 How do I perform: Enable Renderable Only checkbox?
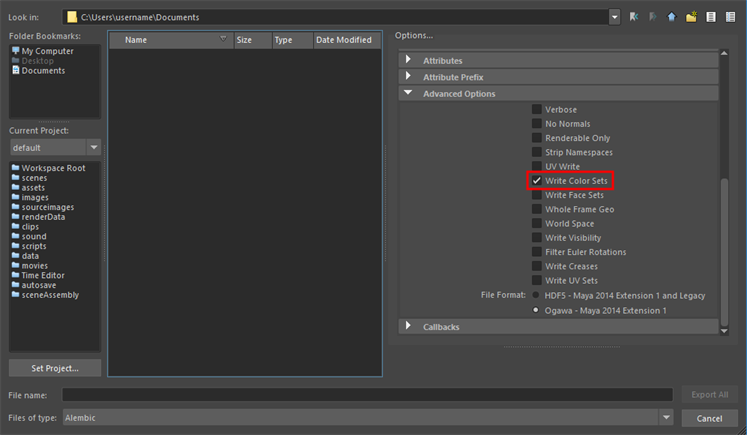click(x=536, y=138)
